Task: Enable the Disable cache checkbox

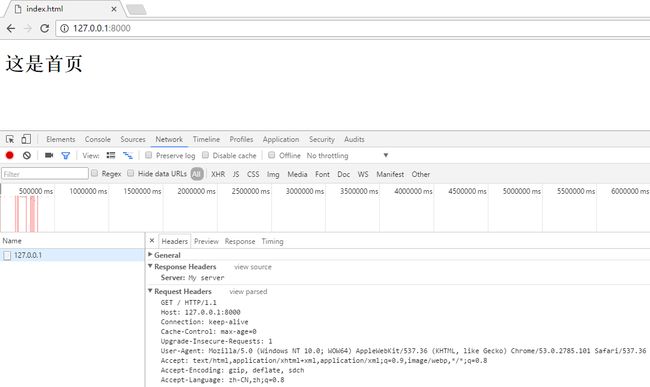Action: click(x=205, y=155)
